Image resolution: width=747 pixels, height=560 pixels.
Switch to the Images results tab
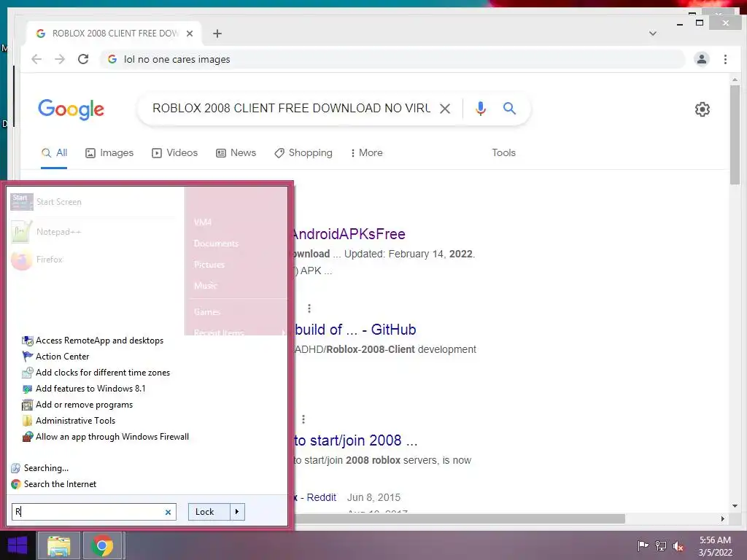coord(109,153)
